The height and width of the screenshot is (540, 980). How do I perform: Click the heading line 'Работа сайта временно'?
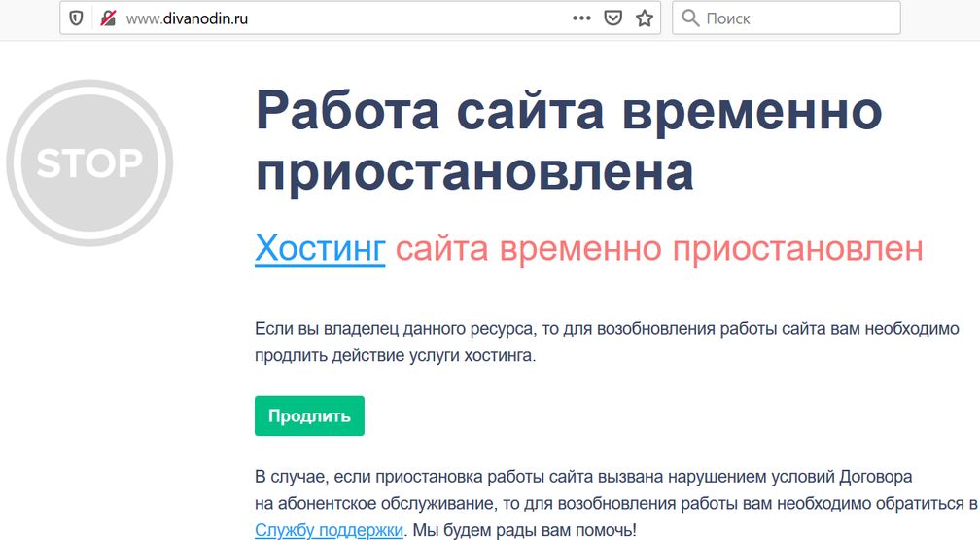coord(569,111)
